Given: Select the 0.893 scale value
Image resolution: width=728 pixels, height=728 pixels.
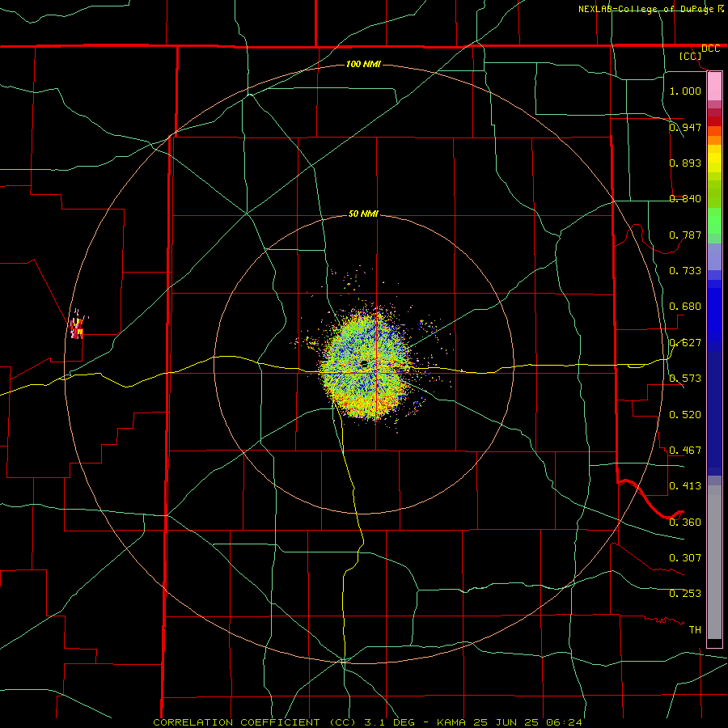Looking at the screenshot, I should pos(685,163).
